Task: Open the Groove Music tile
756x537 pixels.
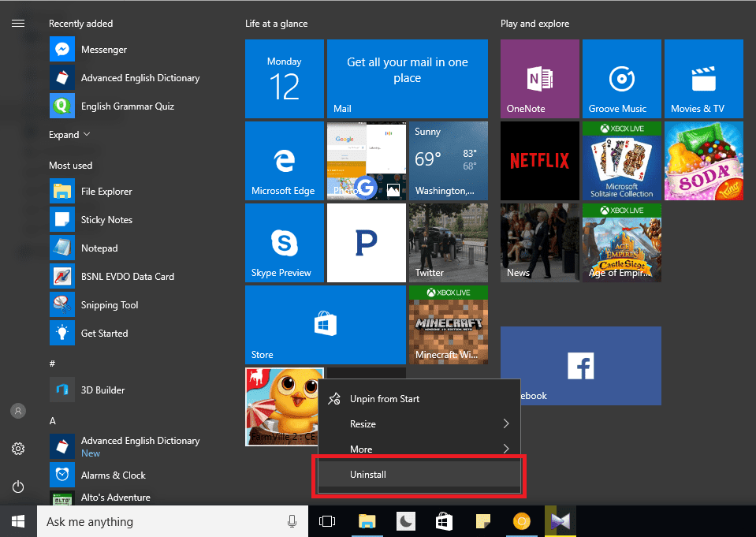Action: click(x=622, y=79)
